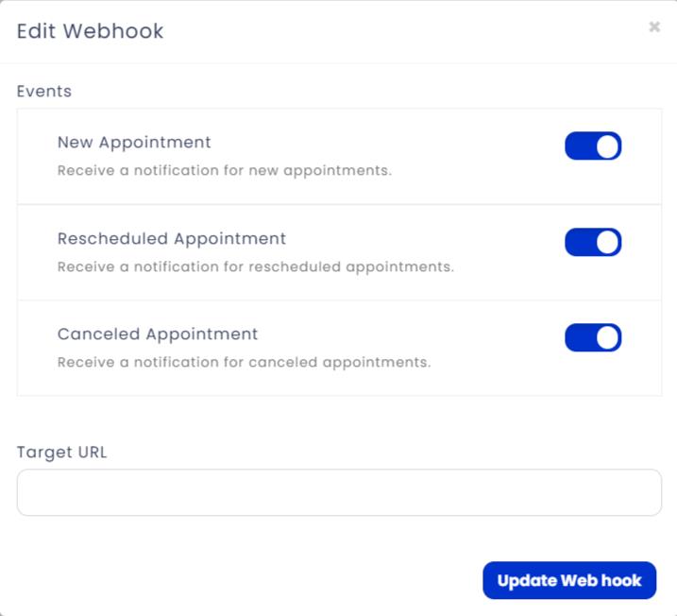Tap the white knob on Rescheduled Appointment switch

pyautogui.click(x=607, y=243)
